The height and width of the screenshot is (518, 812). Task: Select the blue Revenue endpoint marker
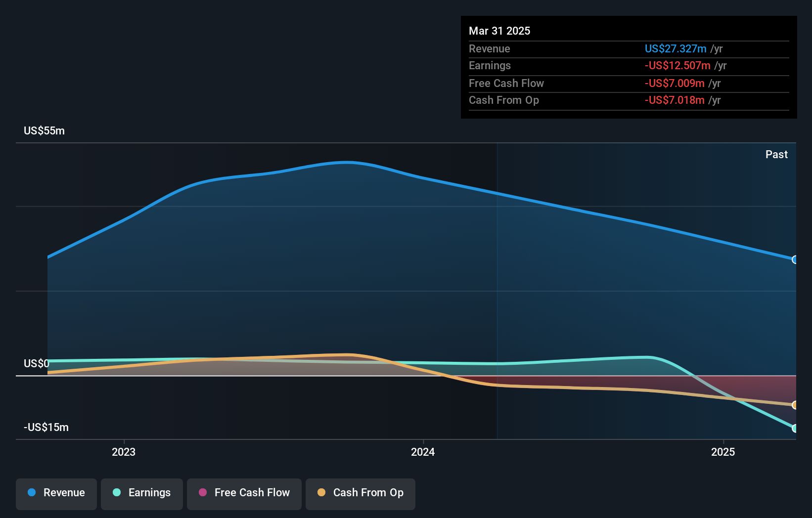(795, 259)
